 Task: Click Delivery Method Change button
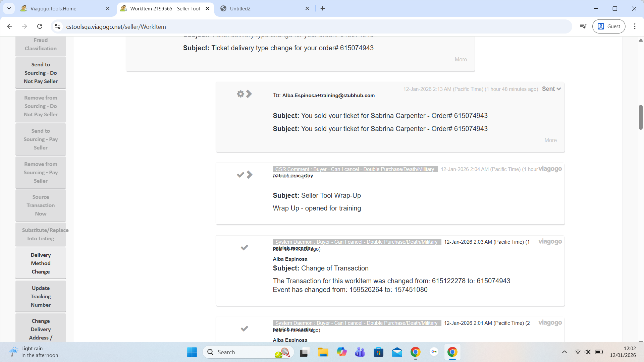[x=41, y=263]
